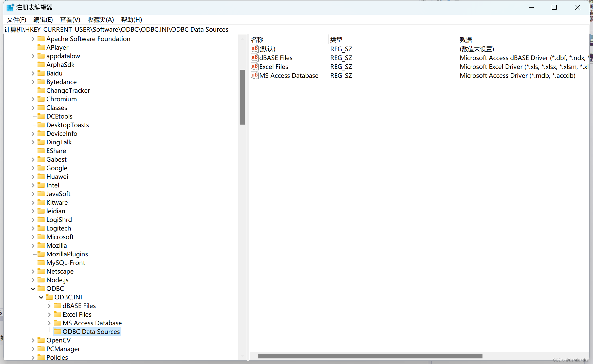The height and width of the screenshot is (364, 593).
Task: Click the 数据 column header
Action: click(x=466, y=40)
